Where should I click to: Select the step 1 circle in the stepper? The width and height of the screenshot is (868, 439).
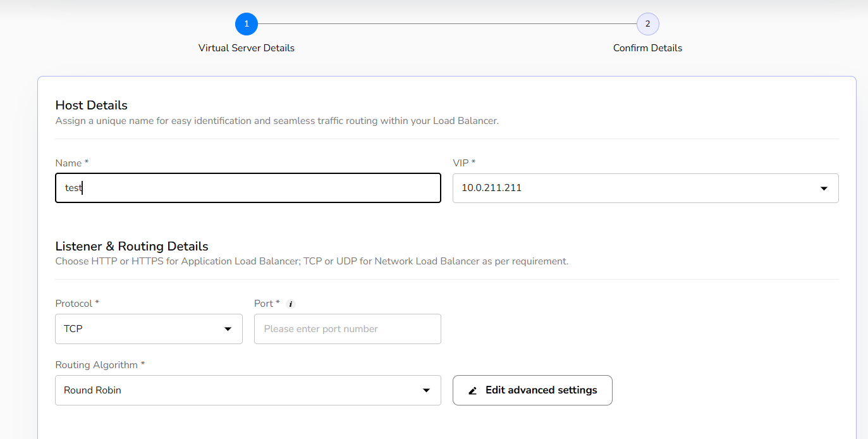(x=247, y=24)
